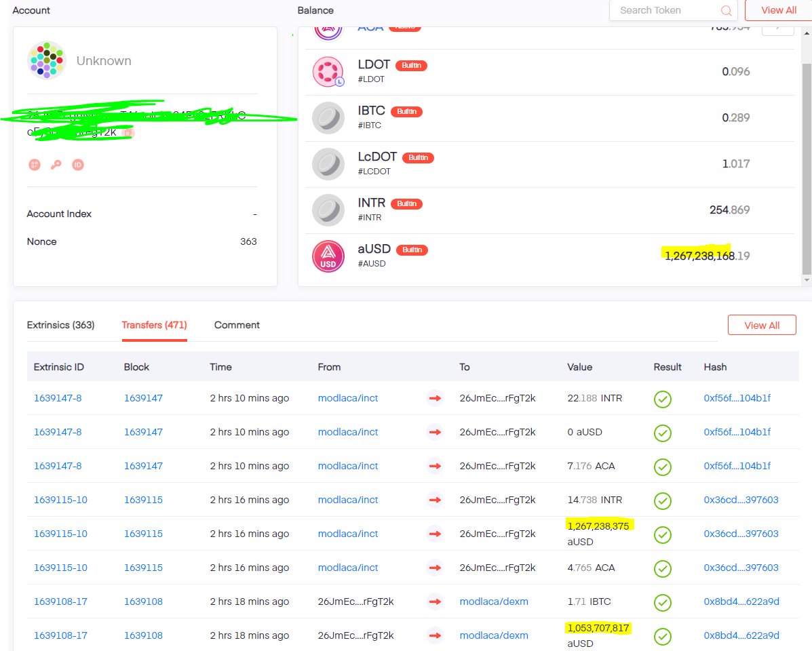Viewport: 812px width, 651px height.
Task: Click success checkmark in the 7.176 ACA row
Action: (662, 467)
